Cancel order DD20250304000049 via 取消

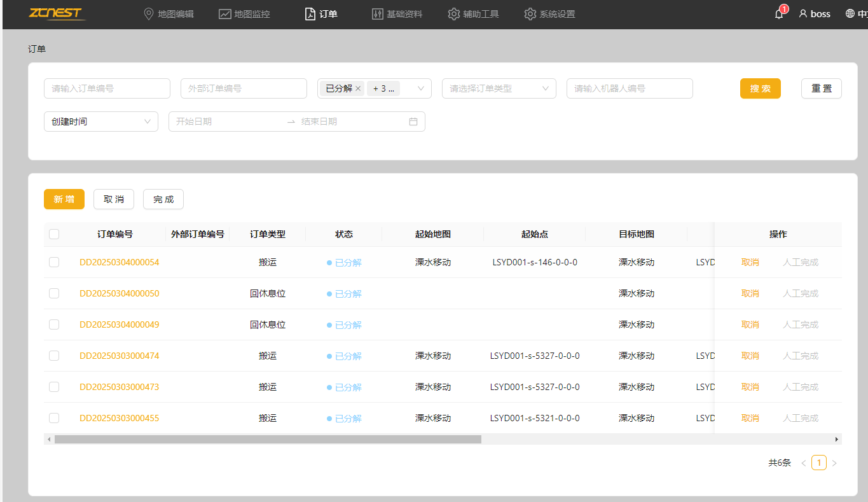[x=750, y=324]
